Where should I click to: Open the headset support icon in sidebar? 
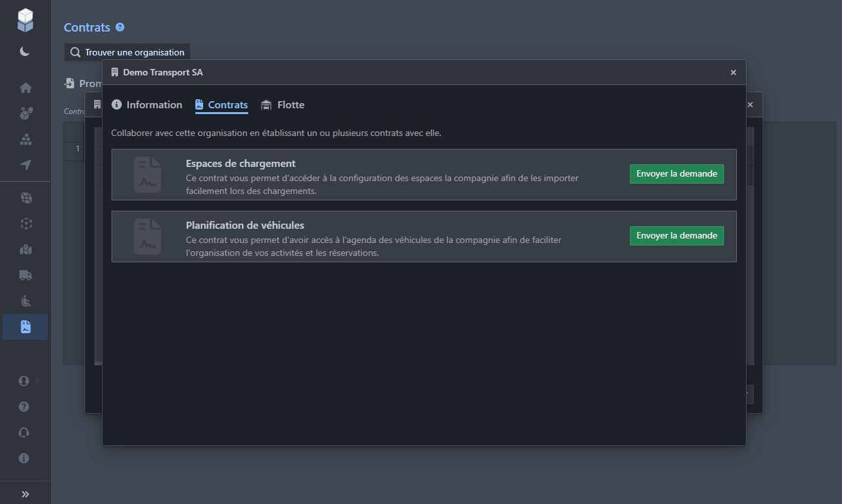pos(24,432)
